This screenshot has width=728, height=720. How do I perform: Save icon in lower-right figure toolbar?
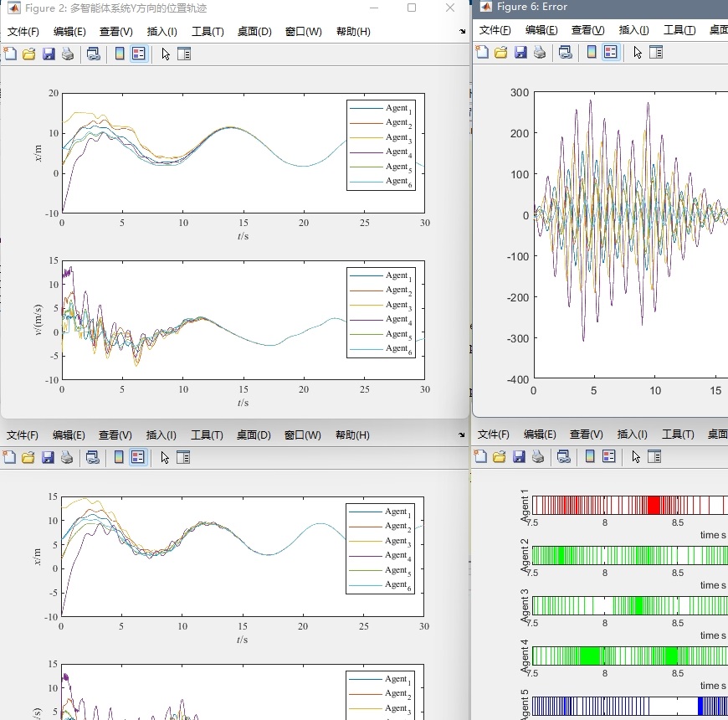[x=519, y=456]
